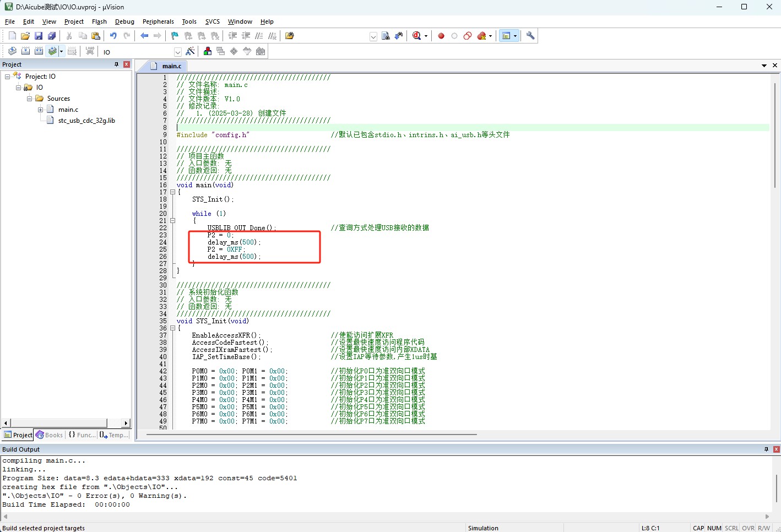Switch to the Functions panel tab
This screenshot has height=532, width=781.
coord(82,435)
